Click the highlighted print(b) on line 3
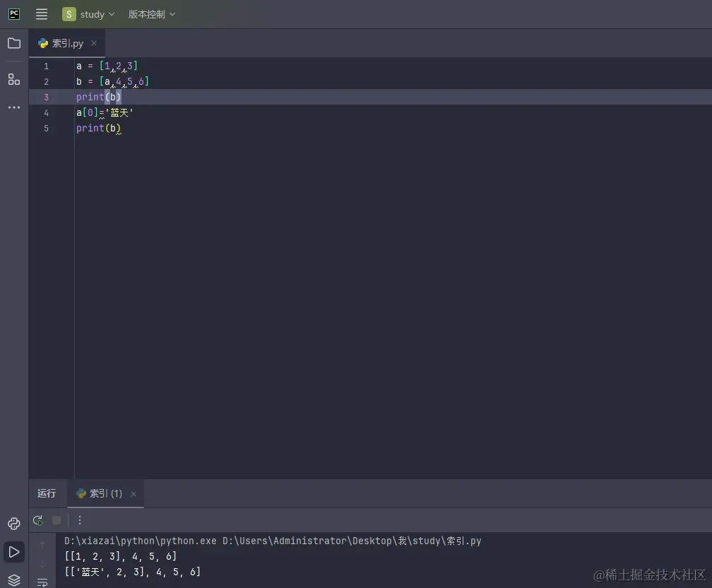 [x=99, y=98]
